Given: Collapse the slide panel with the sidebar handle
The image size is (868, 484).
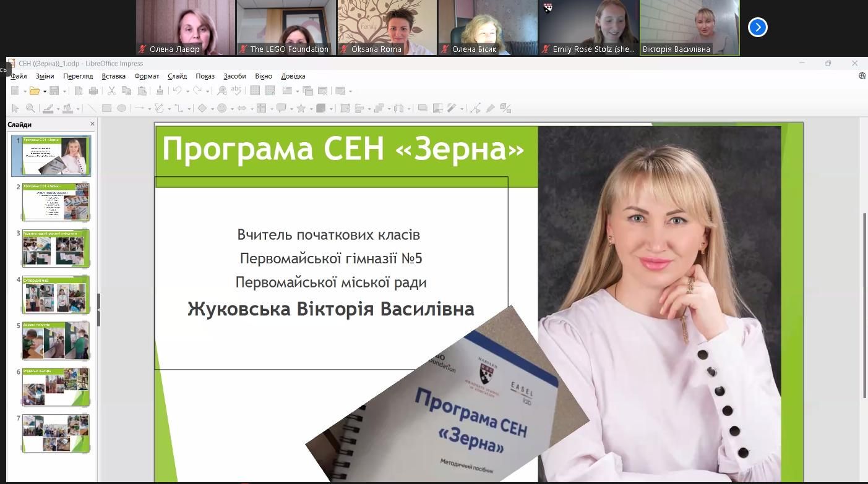Looking at the screenshot, I should point(98,310).
